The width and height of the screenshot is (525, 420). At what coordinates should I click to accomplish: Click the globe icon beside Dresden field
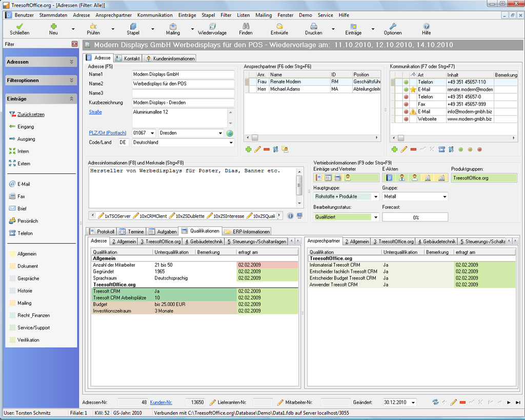(230, 133)
